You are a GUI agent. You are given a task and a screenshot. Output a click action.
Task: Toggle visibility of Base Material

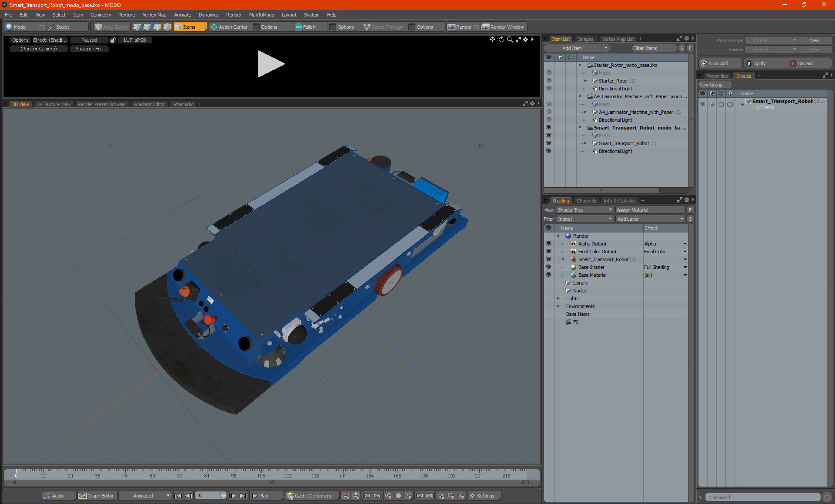click(x=549, y=275)
